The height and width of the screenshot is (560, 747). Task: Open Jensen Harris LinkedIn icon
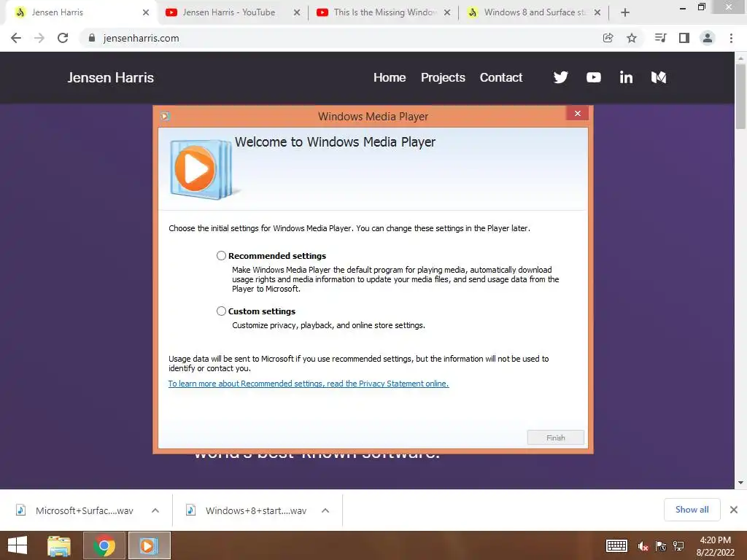pyautogui.click(x=626, y=77)
